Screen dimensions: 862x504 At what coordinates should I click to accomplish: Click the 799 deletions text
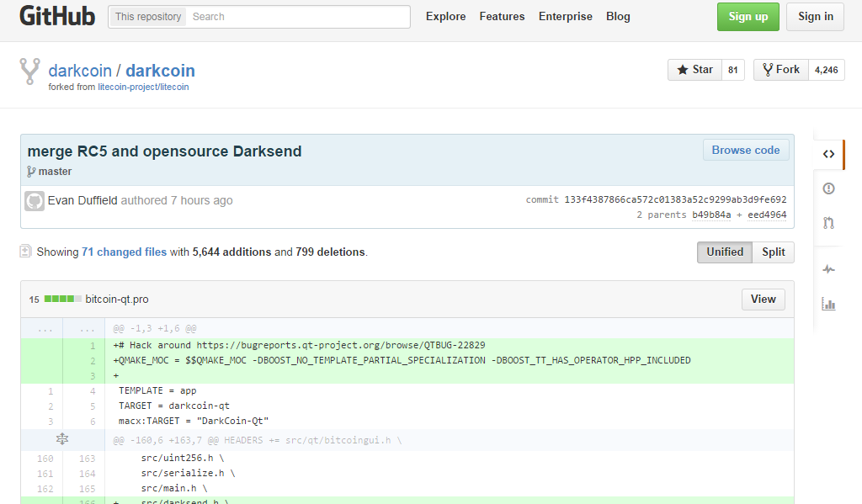click(x=330, y=252)
